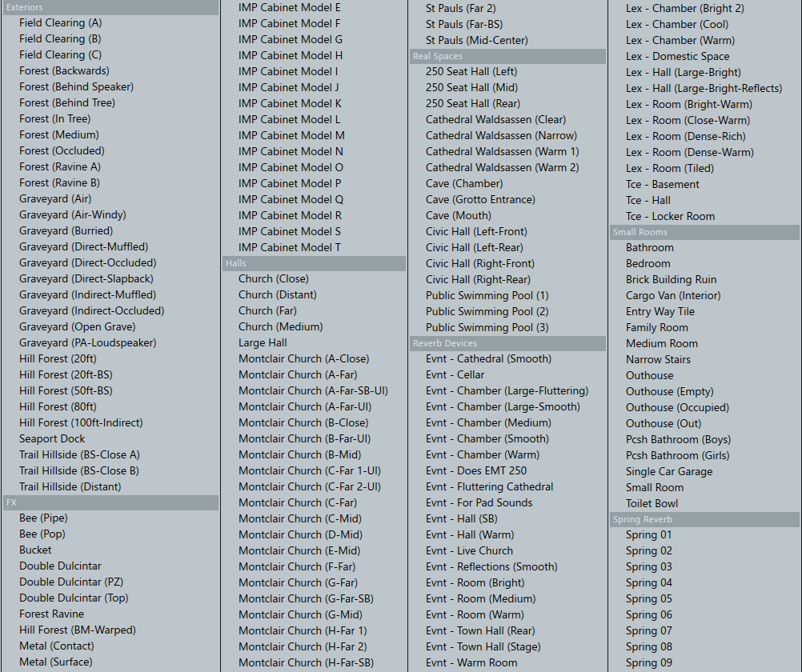802x672 pixels.
Task: Click the FX category header
Action: (110, 502)
